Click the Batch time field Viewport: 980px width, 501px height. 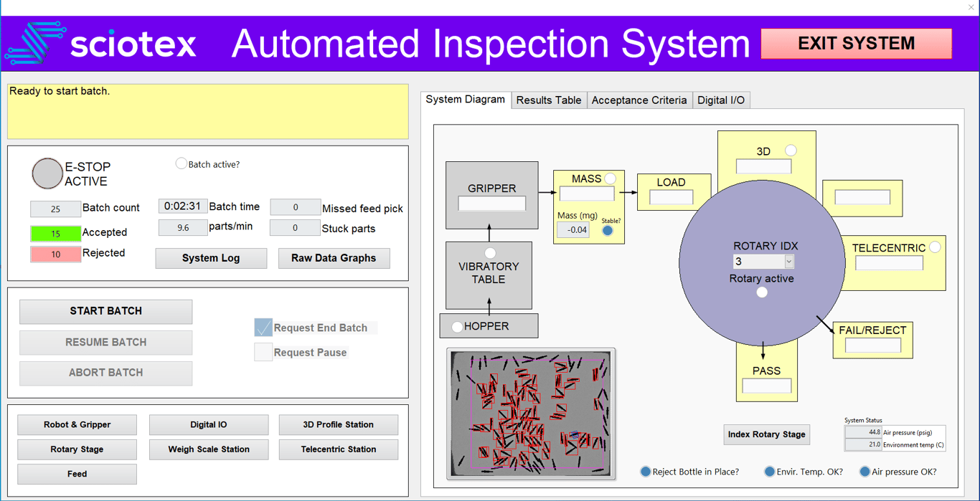point(183,206)
